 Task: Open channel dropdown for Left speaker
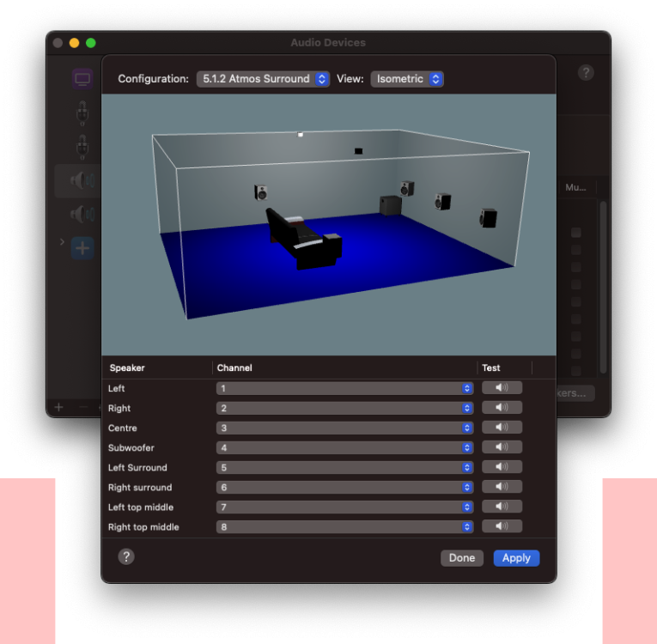[x=345, y=388]
